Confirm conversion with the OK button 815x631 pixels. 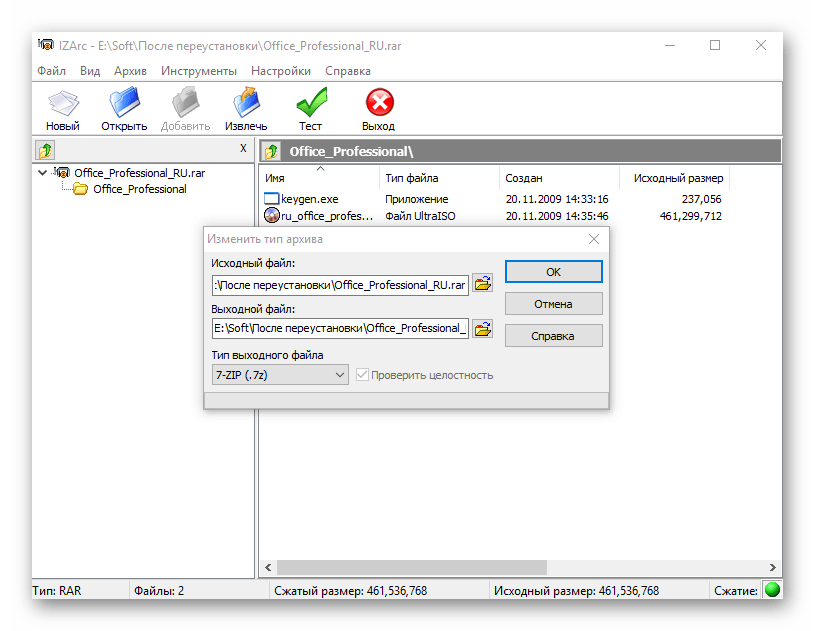(554, 272)
